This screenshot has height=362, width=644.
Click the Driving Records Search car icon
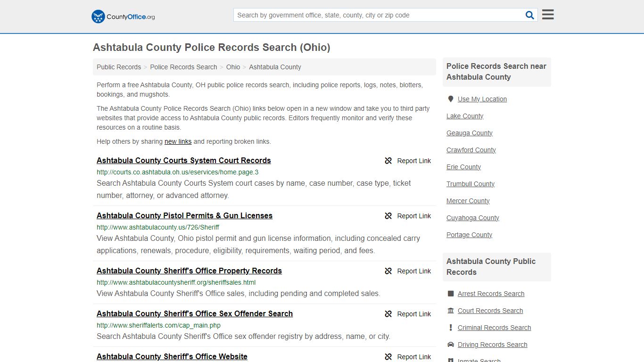click(x=451, y=345)
